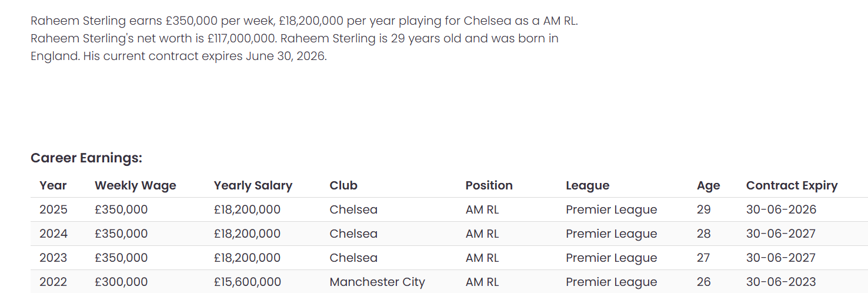Click the Yearly Salary column header
The width and height of the screenshot is (868, 293).
(253, 185)
